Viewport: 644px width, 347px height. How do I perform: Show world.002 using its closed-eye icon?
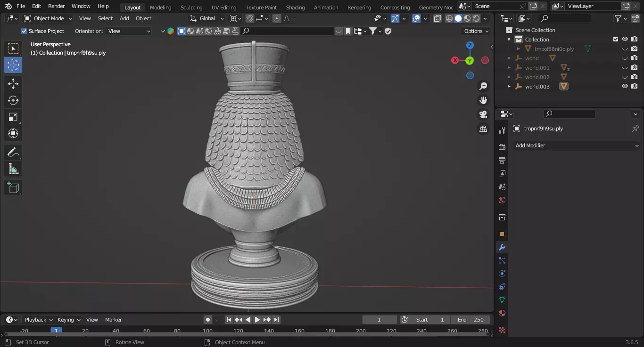[625, 77]
